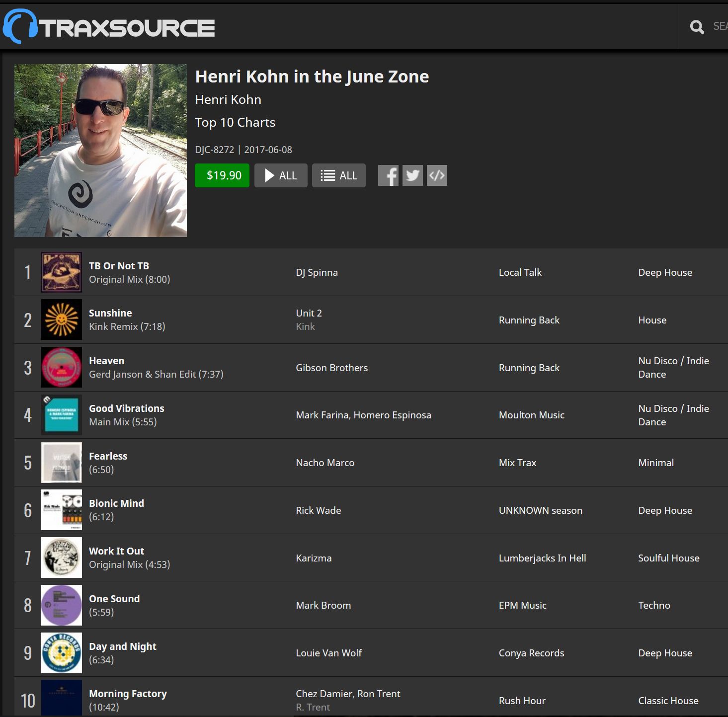
Task: Open the Heaven track title
Action: [x=106, y=361]
